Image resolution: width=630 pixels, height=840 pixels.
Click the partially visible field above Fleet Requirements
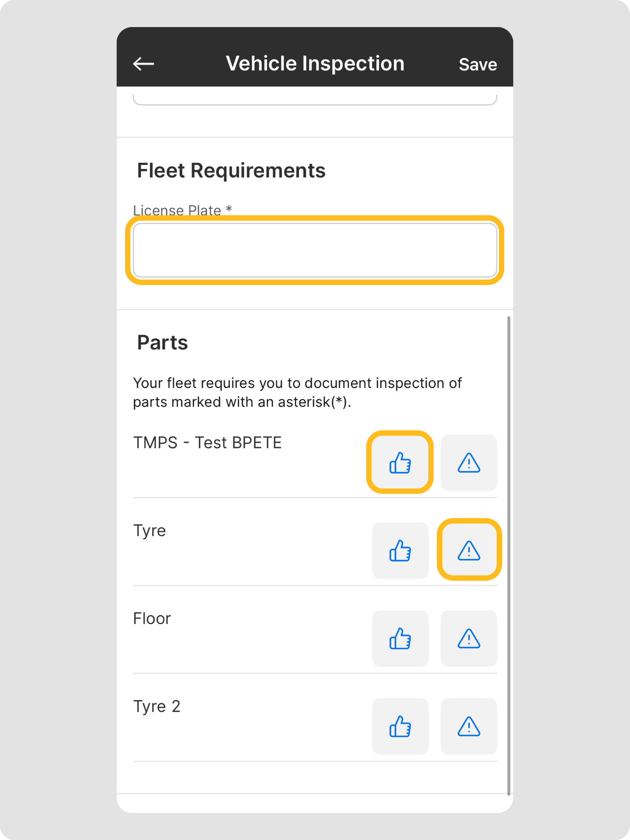coord(315,99)
